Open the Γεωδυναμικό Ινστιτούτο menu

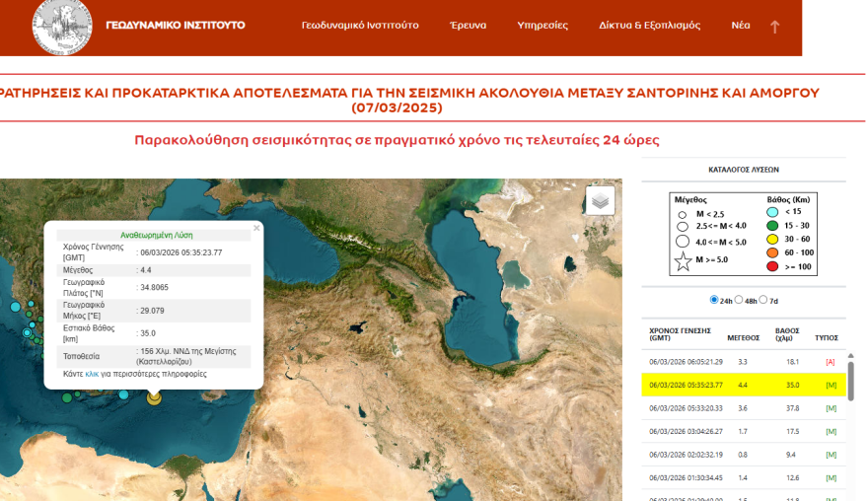click(x=360, y=25)
